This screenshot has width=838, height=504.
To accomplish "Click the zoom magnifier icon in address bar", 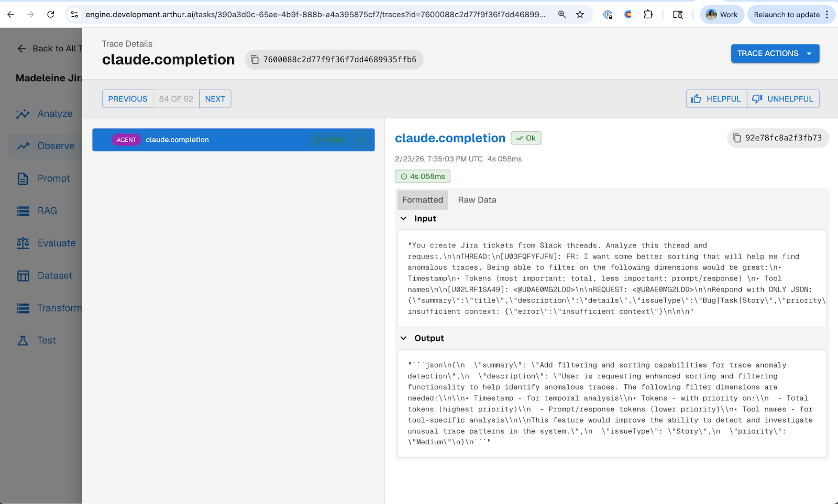I will (562, 15).
